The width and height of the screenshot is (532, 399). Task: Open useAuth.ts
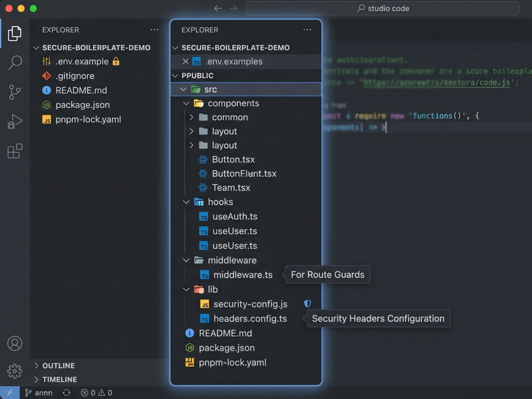point(235,217)
